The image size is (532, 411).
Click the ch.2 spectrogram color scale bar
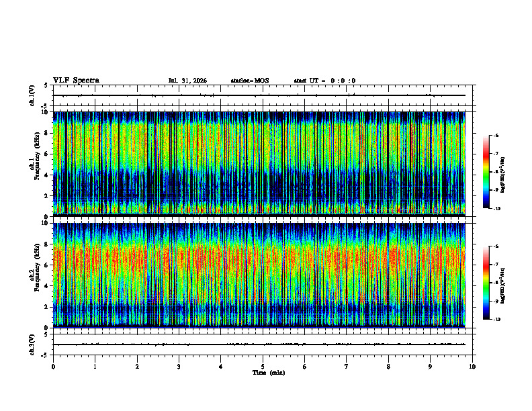click(486, 283)
